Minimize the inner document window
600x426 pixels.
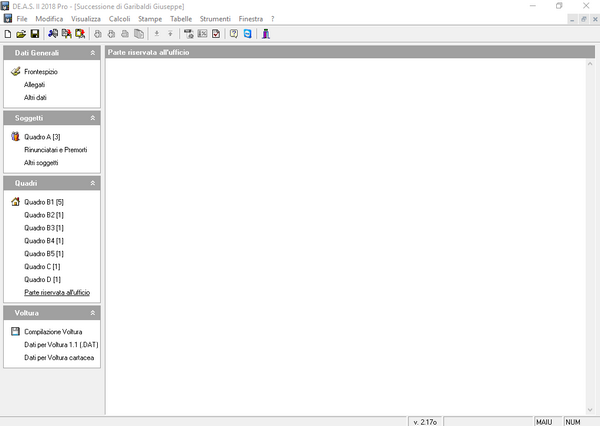point(572,19)
